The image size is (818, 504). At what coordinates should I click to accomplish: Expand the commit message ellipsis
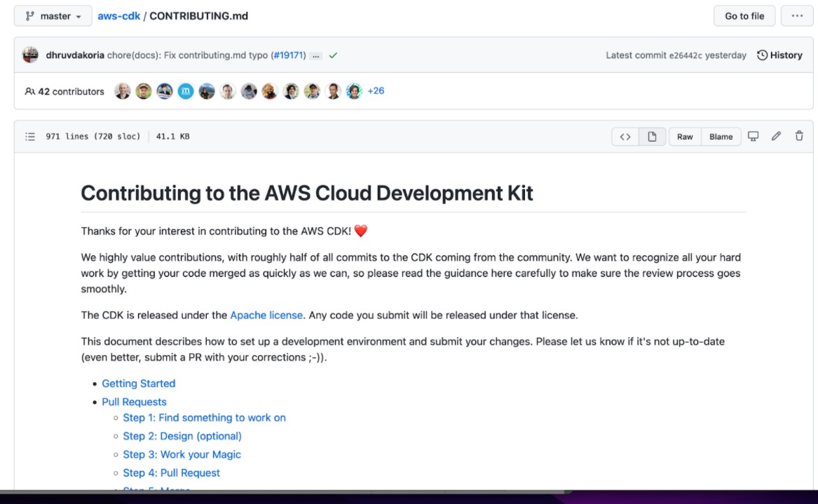pos(315,56)
